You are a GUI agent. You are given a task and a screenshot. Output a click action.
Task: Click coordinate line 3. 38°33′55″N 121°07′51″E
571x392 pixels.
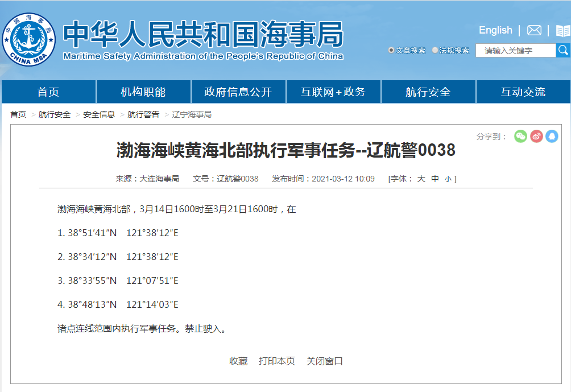click(118, 281)
